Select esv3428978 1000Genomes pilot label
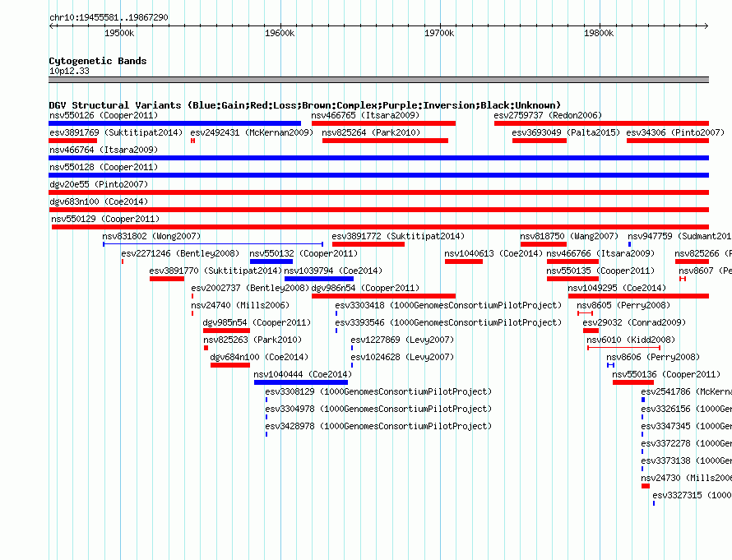The image size is (732, 560). click(x=378, y=426)
